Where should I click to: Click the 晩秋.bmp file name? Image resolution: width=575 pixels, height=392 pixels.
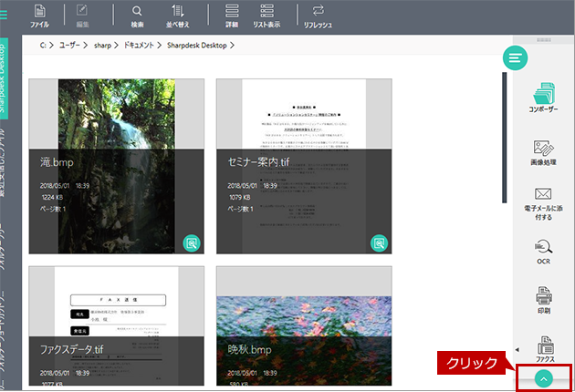click(249, 349)
